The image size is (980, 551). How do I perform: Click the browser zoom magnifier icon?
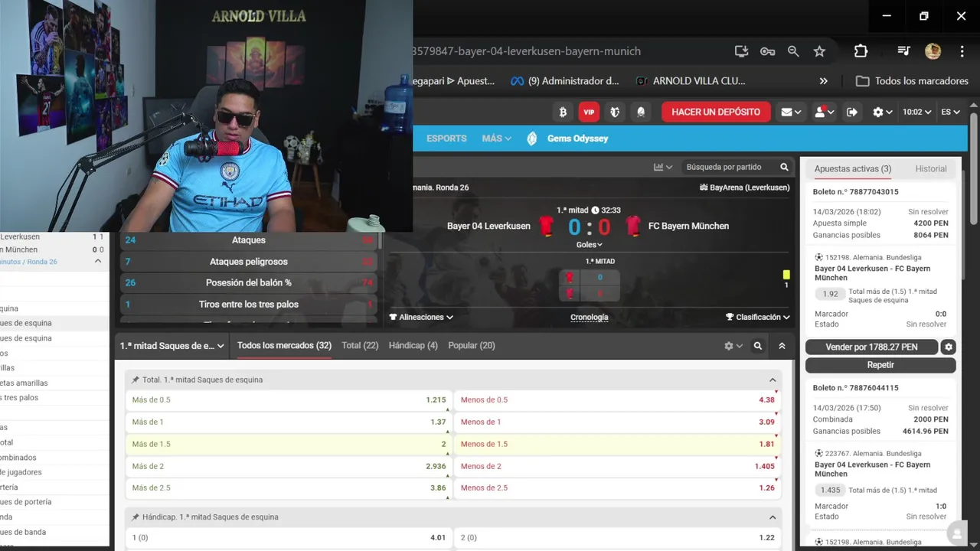tap(793, 51)
